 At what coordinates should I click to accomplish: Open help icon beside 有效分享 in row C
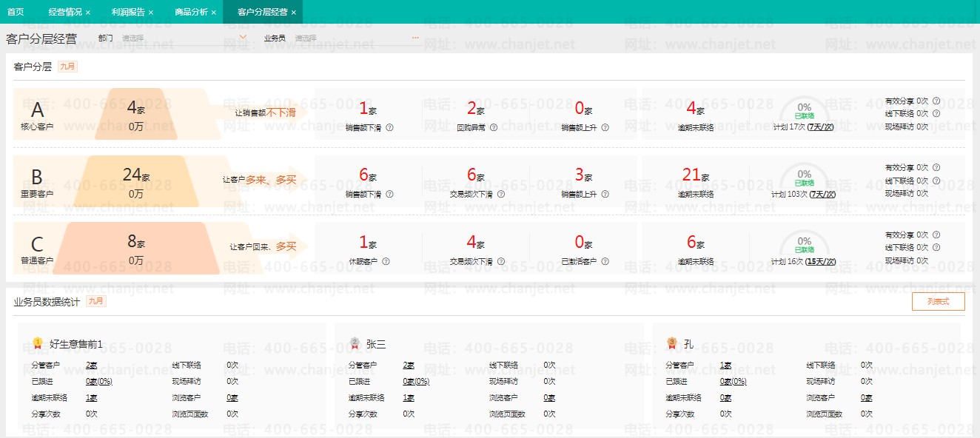(936, 235)
